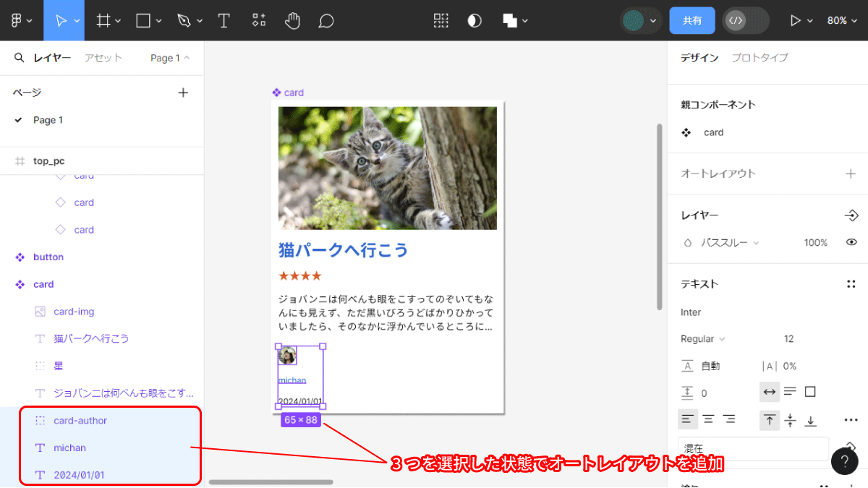Screen dimensions: 868x488
Task: Align text to middle vertically
Action: pyautogui.click(x=790, y=419)
